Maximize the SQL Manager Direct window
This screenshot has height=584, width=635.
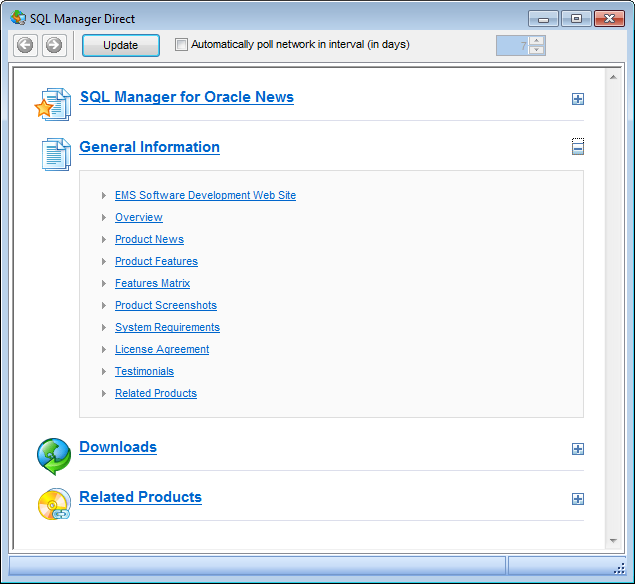pos(576,19)
